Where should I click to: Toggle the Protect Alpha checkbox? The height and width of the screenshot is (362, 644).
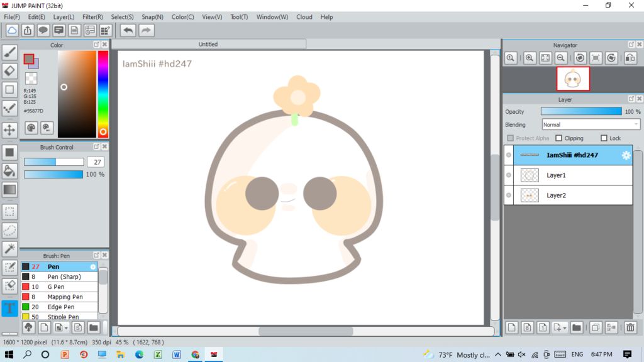[511, 138]
